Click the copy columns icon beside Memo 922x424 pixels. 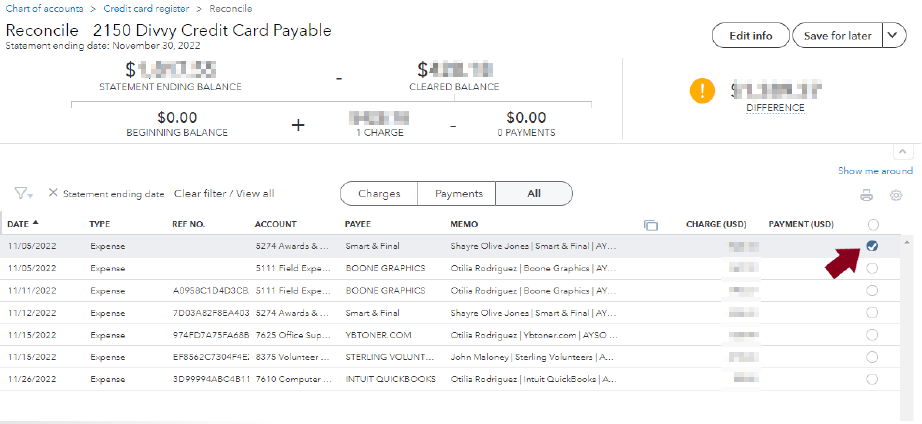[651, 224]
